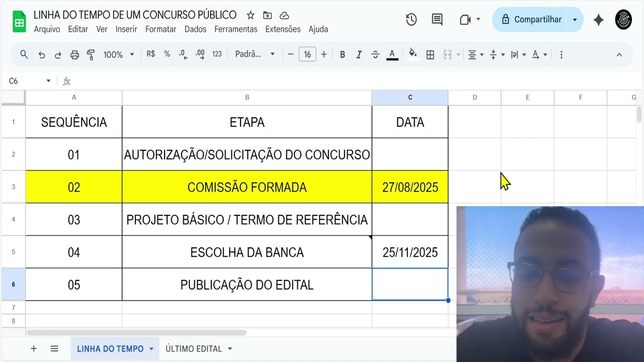Increase font size plus button

coord(324,54)
